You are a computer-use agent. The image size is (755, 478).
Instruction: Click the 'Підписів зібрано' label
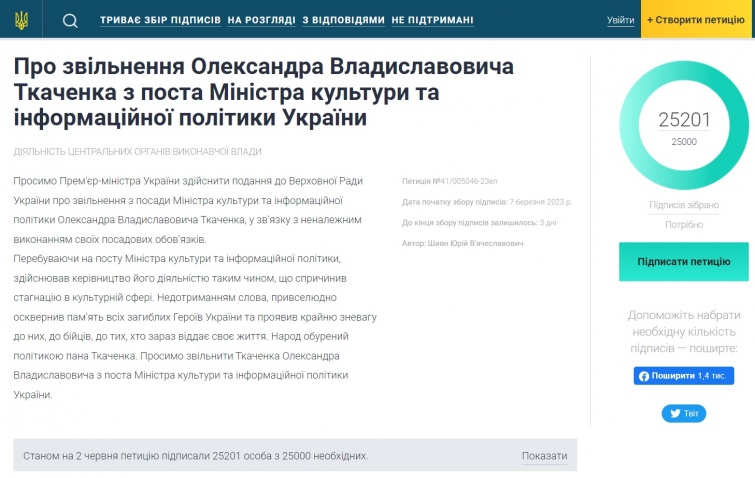[684, 205]
